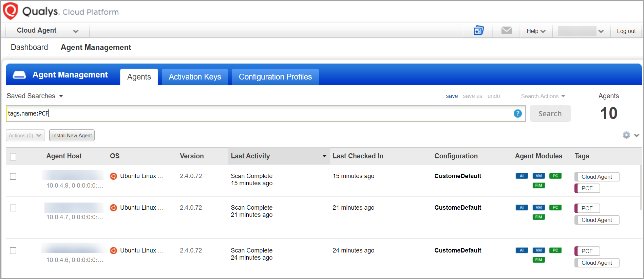Click Log out
This screenshot has width=644, height=279.
(626, 31)
